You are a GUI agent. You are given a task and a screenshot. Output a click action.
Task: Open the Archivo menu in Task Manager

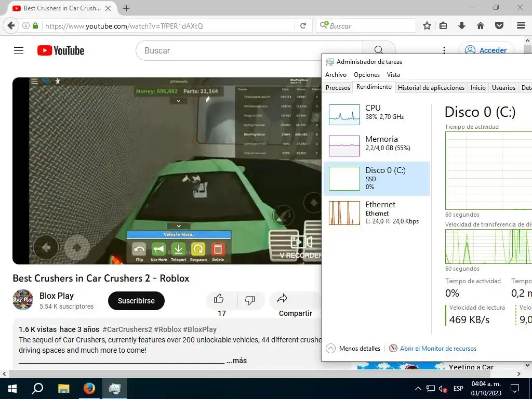[336, 75]
